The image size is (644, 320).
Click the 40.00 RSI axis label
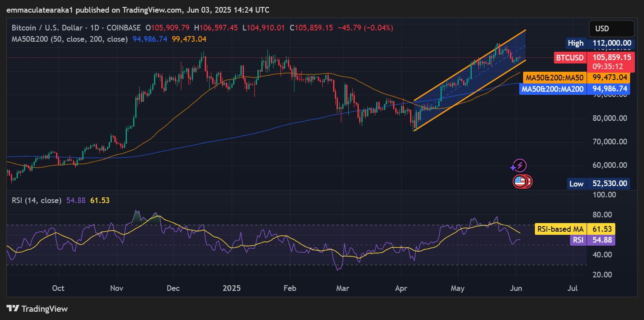pyautogui.click(x=602, y=254)
